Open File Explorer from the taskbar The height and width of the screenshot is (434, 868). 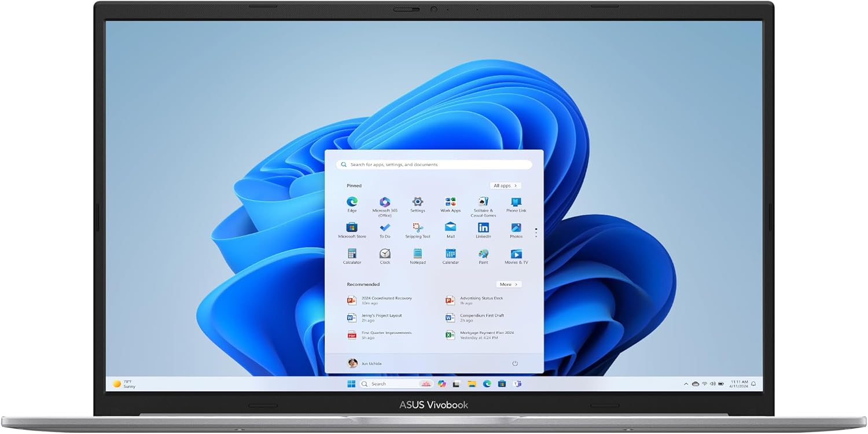coord(472,384)
